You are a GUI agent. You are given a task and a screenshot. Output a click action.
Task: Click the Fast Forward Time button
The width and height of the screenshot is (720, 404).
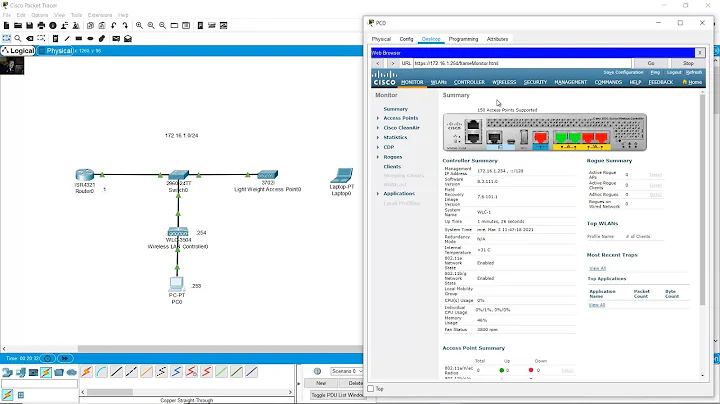tap(65, 358)
